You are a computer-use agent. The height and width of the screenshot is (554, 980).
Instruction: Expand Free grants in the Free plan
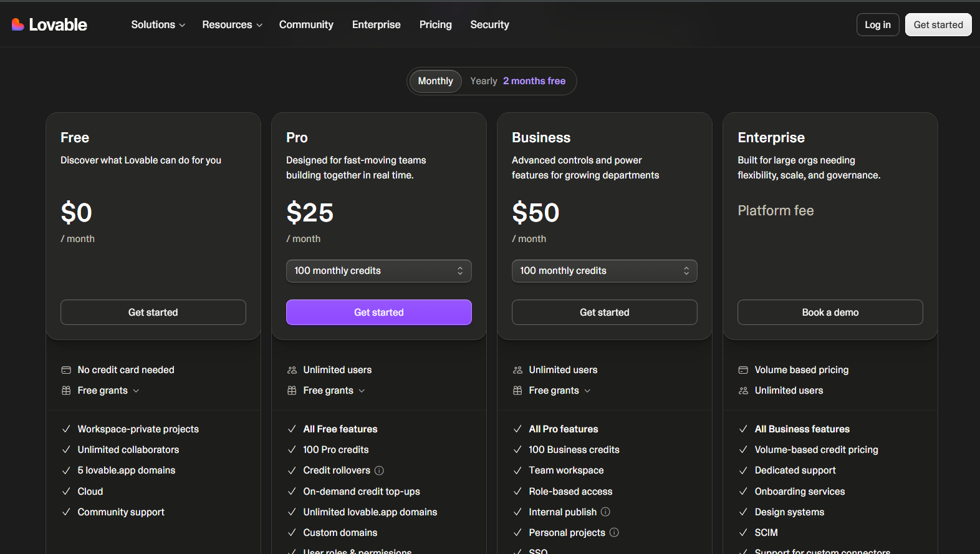[108, 391]
